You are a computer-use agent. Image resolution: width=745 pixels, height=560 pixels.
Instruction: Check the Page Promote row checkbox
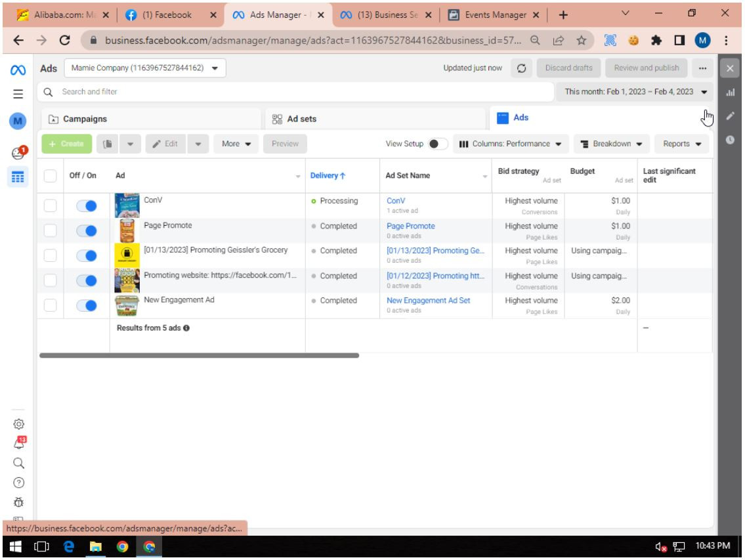(x=50, y=230)
